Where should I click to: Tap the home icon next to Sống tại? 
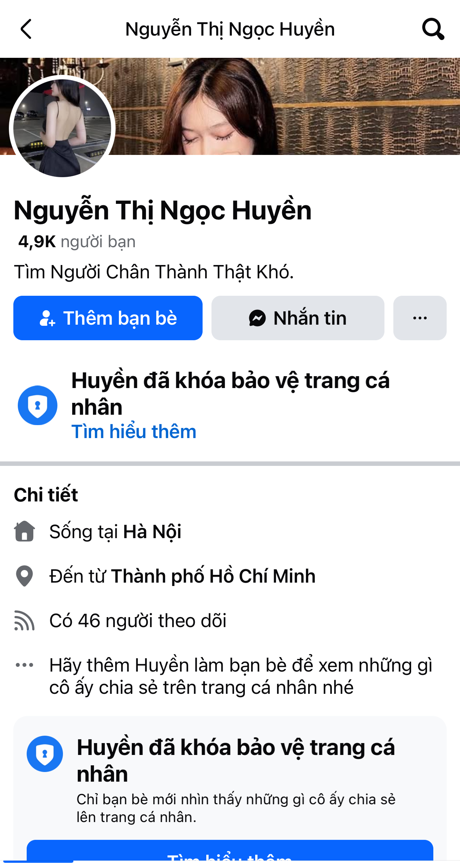(24, 531)
